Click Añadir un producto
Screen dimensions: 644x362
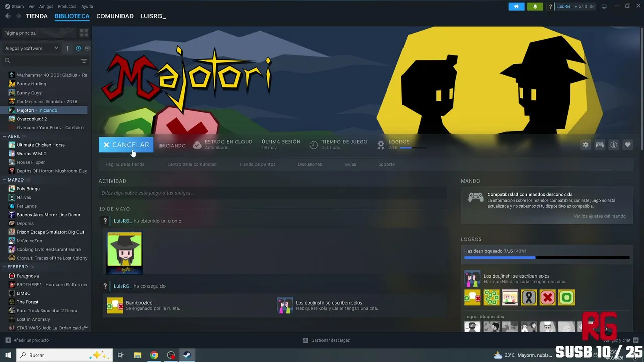[27, 340]
